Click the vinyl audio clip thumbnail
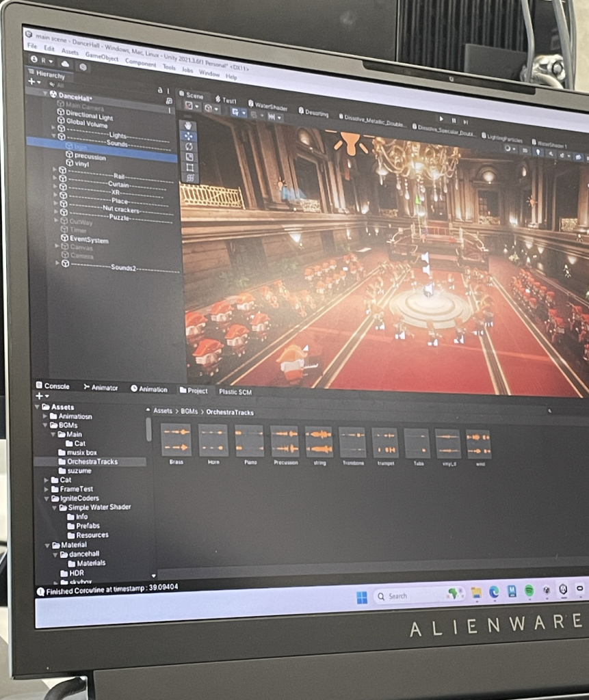This screenshot has width=589, height=700. (448, 443)
